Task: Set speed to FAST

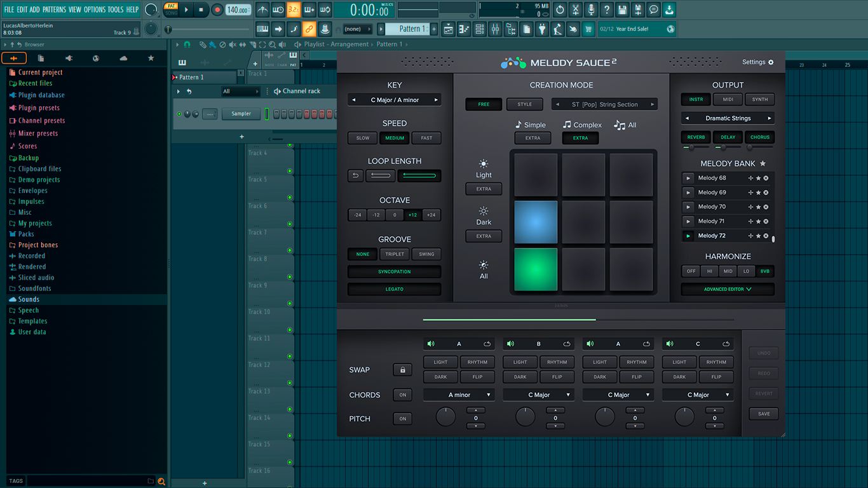Action: tap(426, 138)
